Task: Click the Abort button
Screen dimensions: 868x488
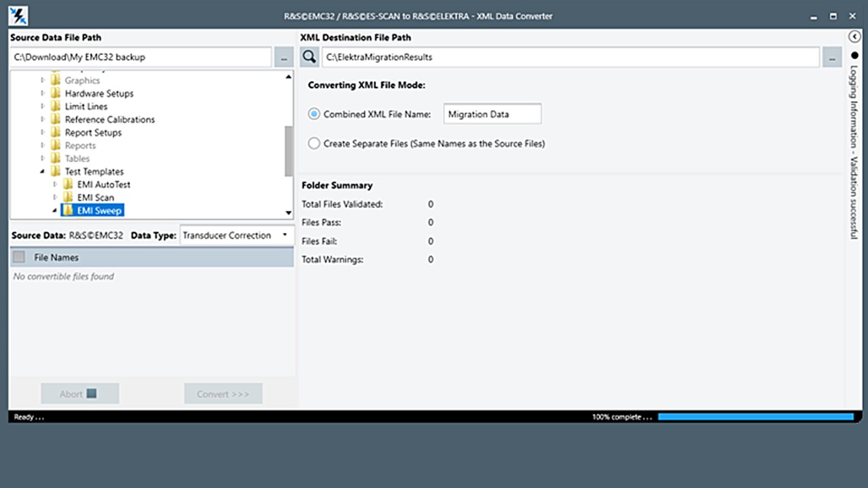Action: (80, 394)
